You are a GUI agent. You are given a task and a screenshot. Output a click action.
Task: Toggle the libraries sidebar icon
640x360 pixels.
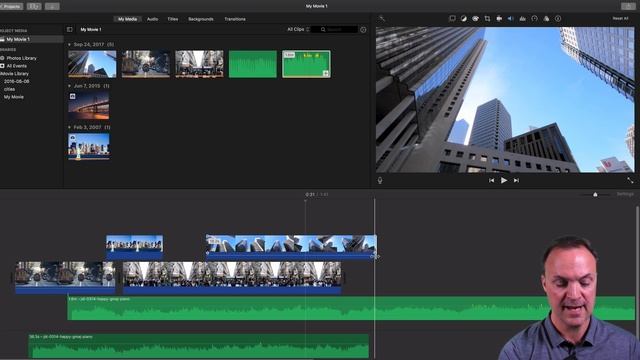pyautogui.click(x=69, y=29)
